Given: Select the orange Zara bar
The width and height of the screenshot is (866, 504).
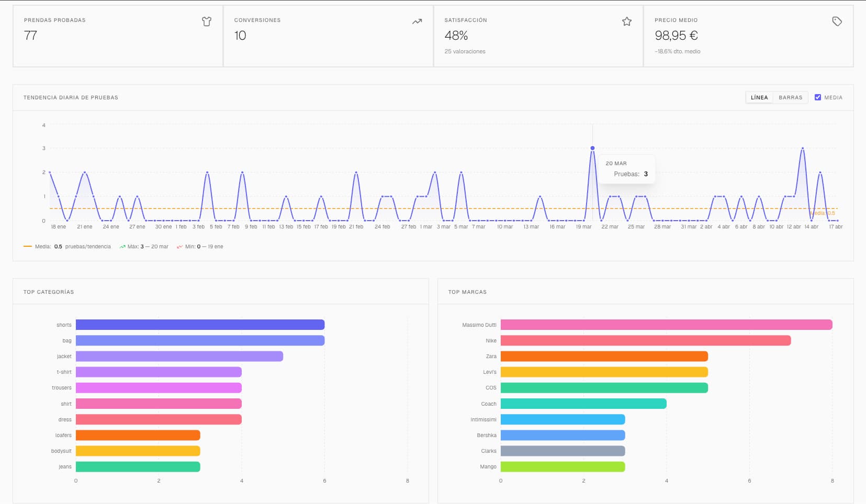Looking at the screenshot, I should tap(604, 357).
